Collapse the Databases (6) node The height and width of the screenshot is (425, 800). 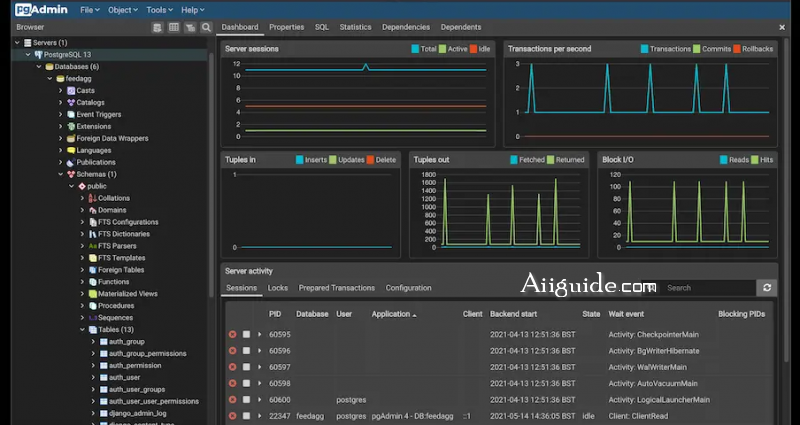click(39, 67)
